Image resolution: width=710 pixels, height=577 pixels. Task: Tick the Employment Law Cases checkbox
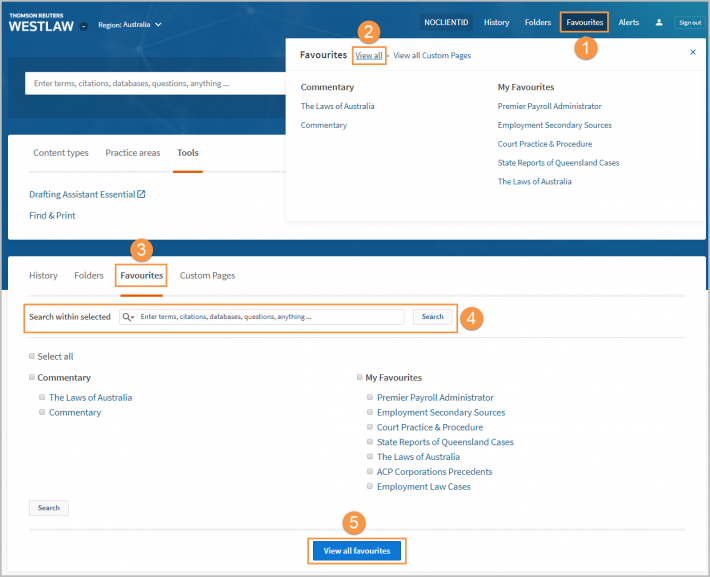(370, 486)
